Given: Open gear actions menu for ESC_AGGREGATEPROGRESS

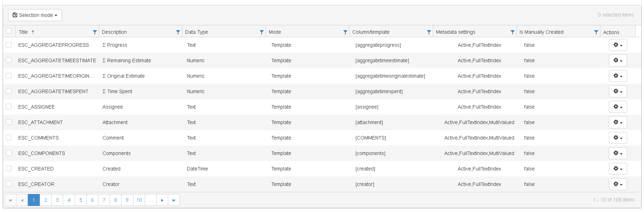Looking at the screenshot, I should [x=618, y=45].
